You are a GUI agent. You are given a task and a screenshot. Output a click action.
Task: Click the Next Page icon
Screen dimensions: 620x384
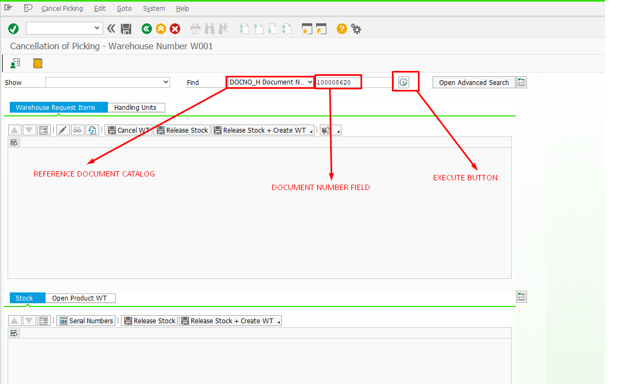coord(272,28)
